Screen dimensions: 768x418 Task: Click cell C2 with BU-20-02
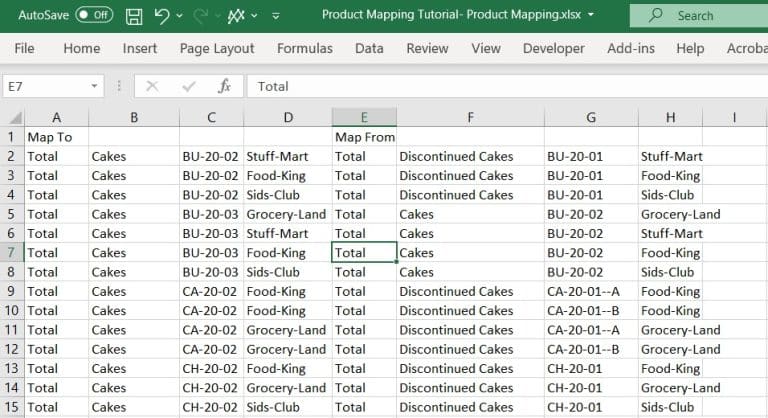[x=211, y=156]
